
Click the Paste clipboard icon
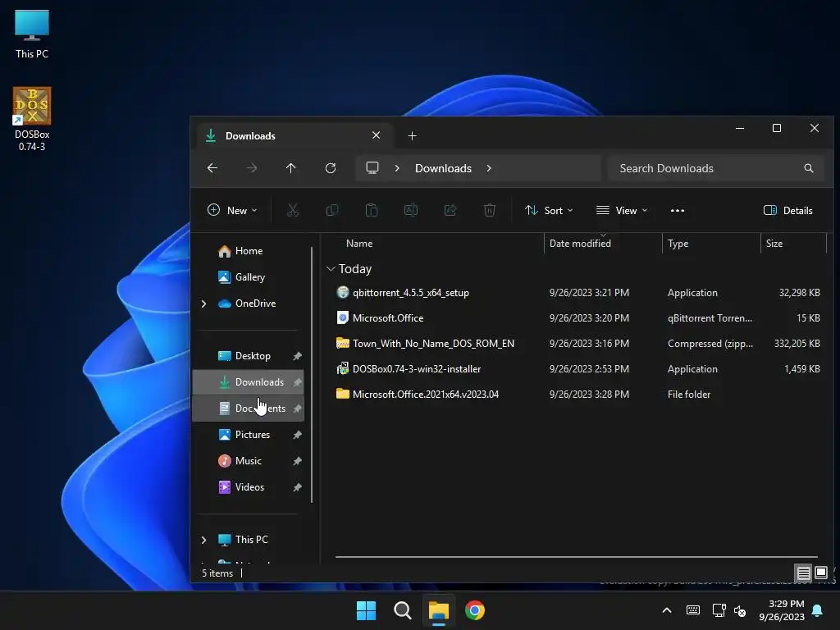(372, 211)
